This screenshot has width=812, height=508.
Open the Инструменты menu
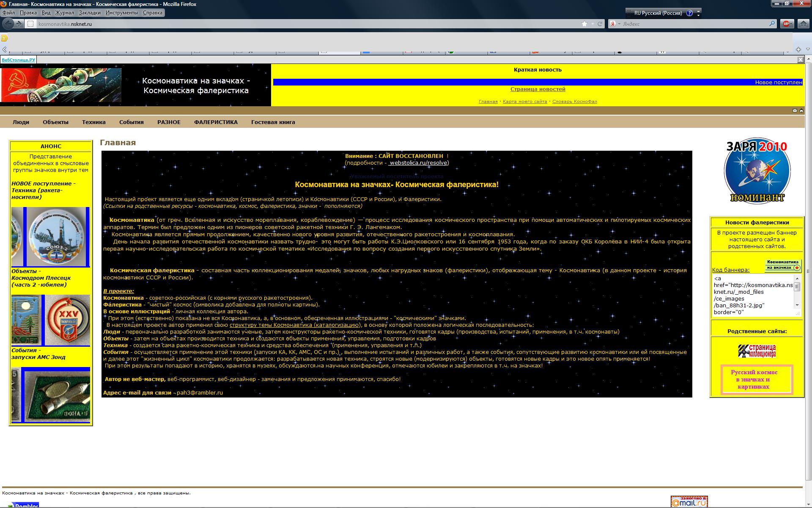pyautogui.click(x=121, y=13)
